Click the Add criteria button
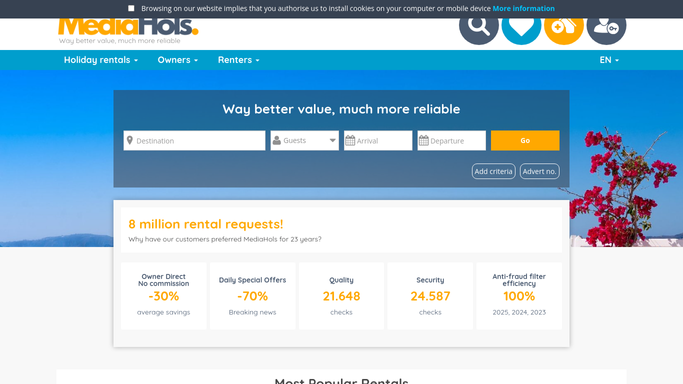This screenshot has height=384, width=683. (x=494, y=171)
